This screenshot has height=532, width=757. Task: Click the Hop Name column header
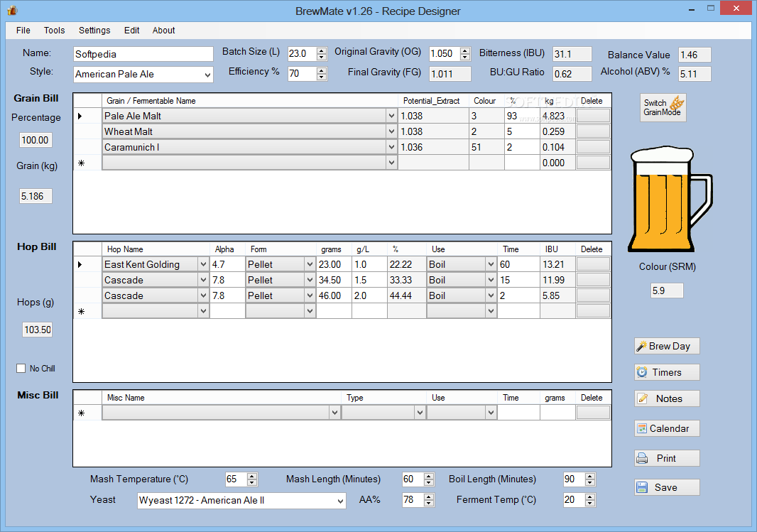156,249
